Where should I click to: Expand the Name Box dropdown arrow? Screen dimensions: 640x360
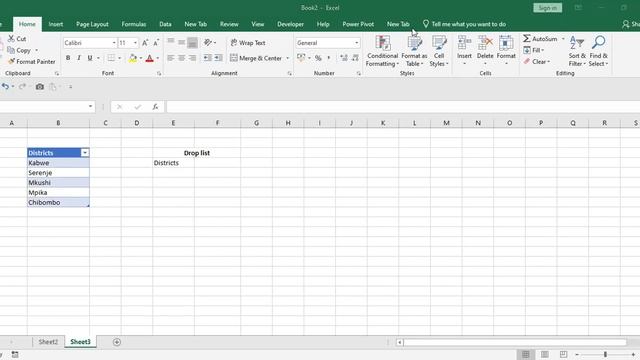(90, 107)
